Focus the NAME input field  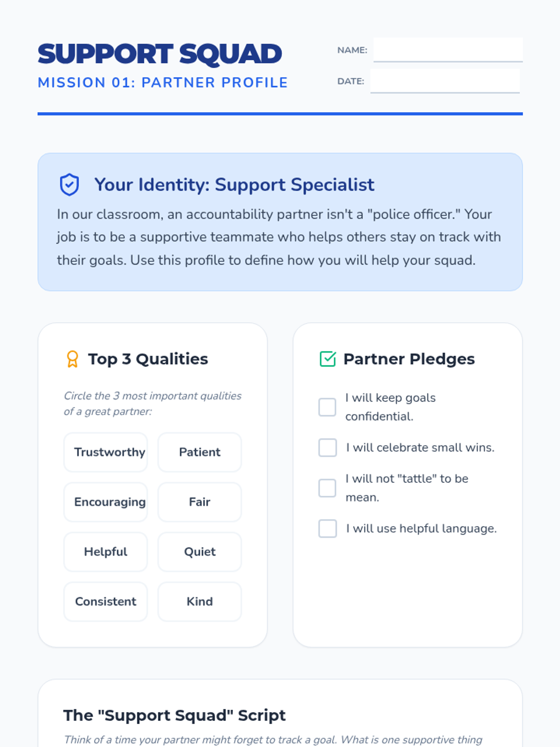448,49
